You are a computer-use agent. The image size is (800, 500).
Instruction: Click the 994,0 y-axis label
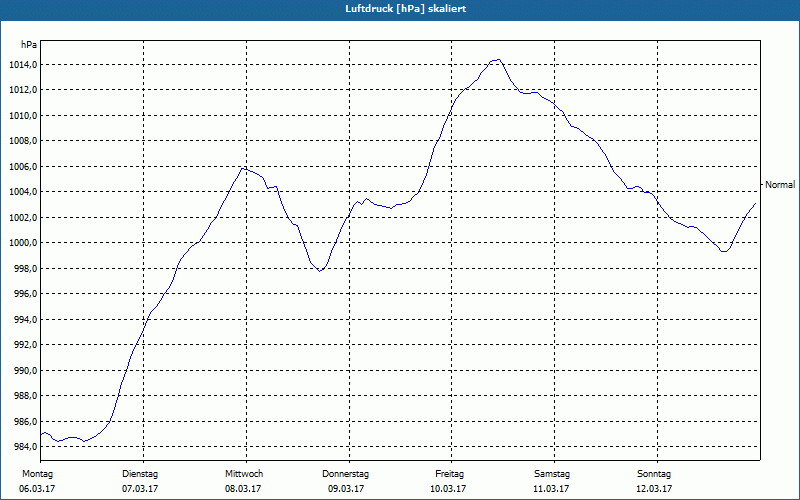pos(25,320)
